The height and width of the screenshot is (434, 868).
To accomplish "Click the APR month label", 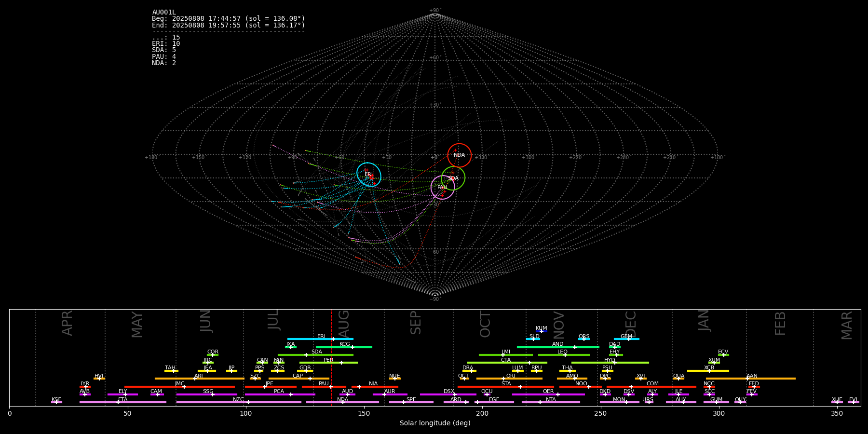I will click(x=67, y=323).
